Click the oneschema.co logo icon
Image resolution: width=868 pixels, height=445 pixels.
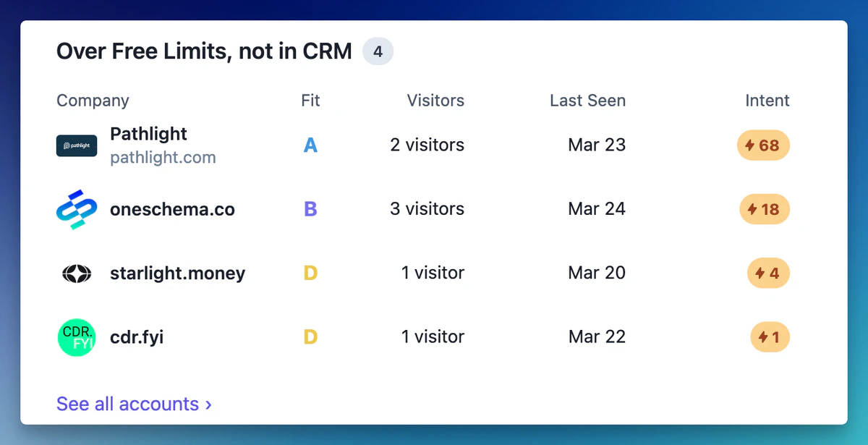click(77, 209)
